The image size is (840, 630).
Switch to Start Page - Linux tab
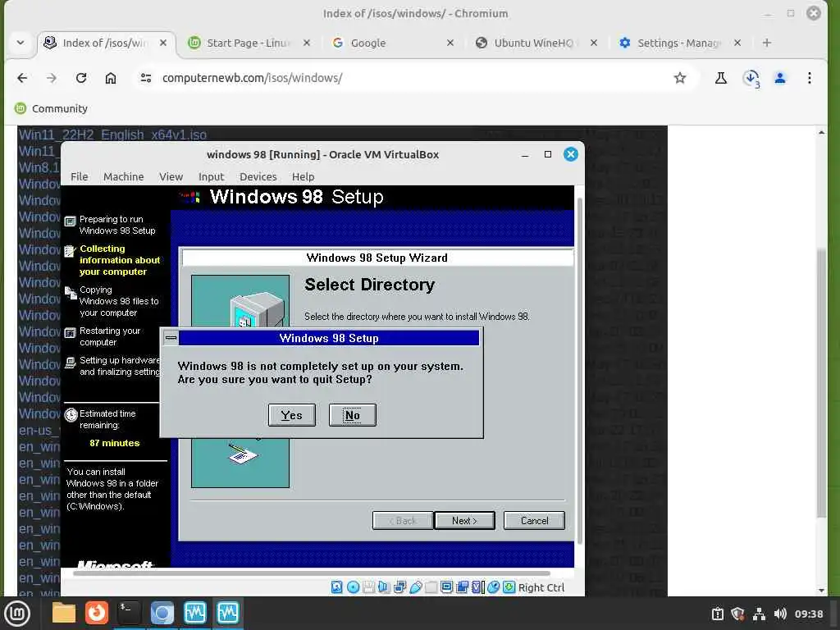click(x=249, y=43)
